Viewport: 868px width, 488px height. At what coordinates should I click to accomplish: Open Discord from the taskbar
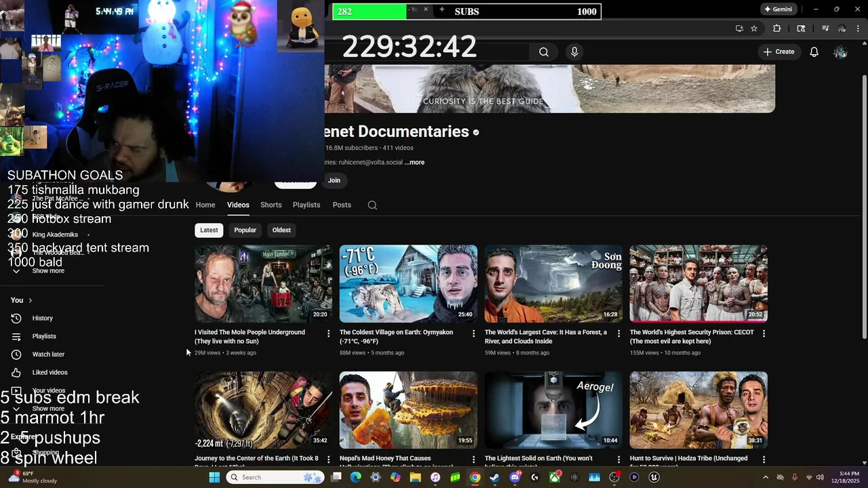515,477
